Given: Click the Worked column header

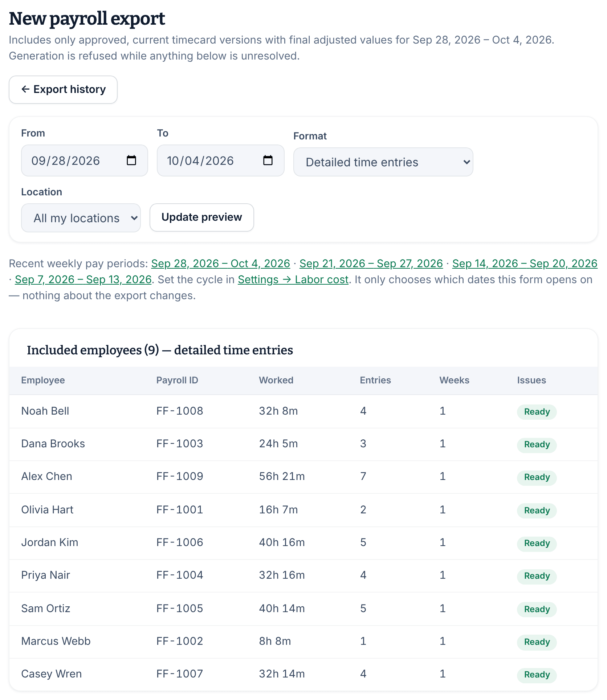Looking at the screenshot, I should (276, 380).
